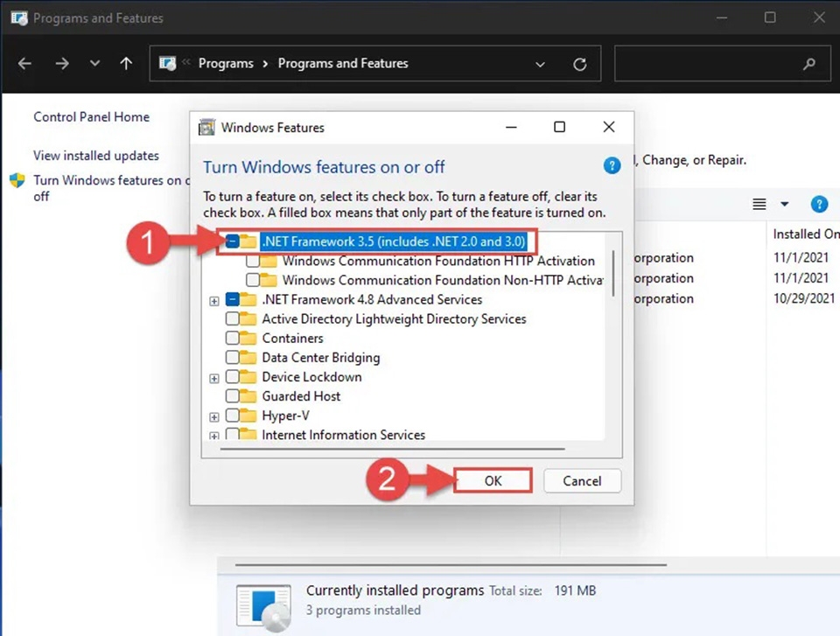Open the Help question mark in Windows Features dialog

[612, 165]
